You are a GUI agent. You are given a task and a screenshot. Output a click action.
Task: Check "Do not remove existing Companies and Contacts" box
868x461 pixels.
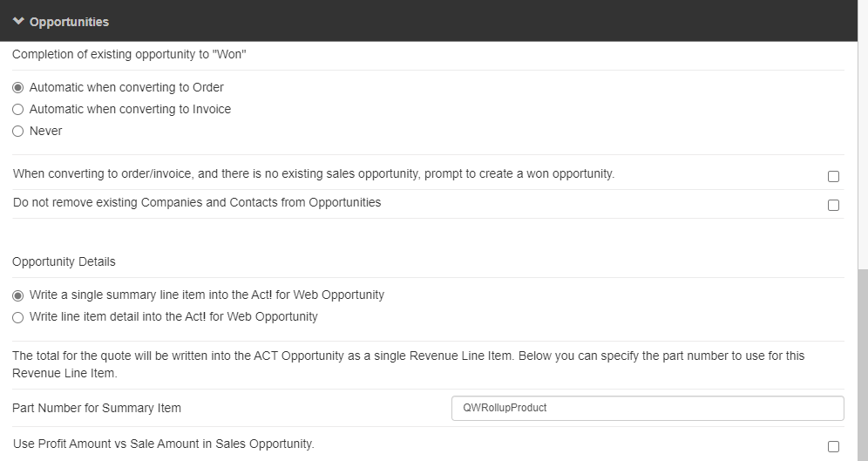(x=833, y=205)
